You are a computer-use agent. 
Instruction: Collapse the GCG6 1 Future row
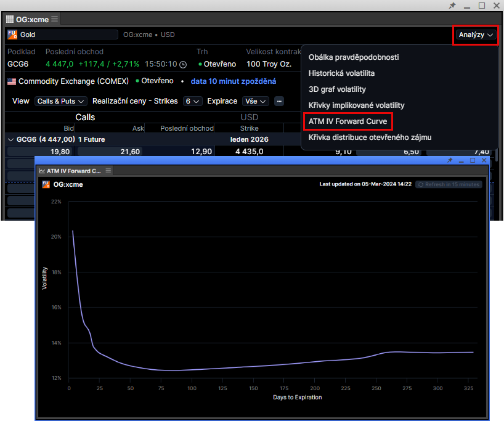click(x=10, y=140)
